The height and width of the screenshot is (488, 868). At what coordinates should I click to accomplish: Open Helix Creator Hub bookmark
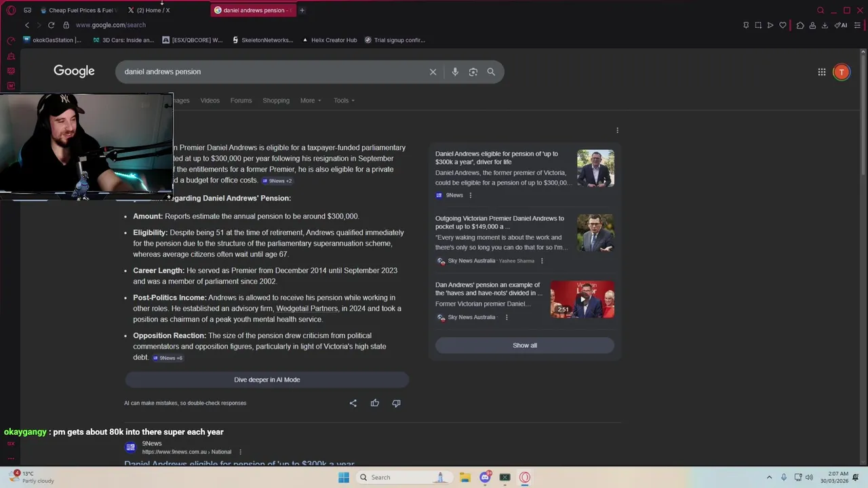[x=329, y=40]
